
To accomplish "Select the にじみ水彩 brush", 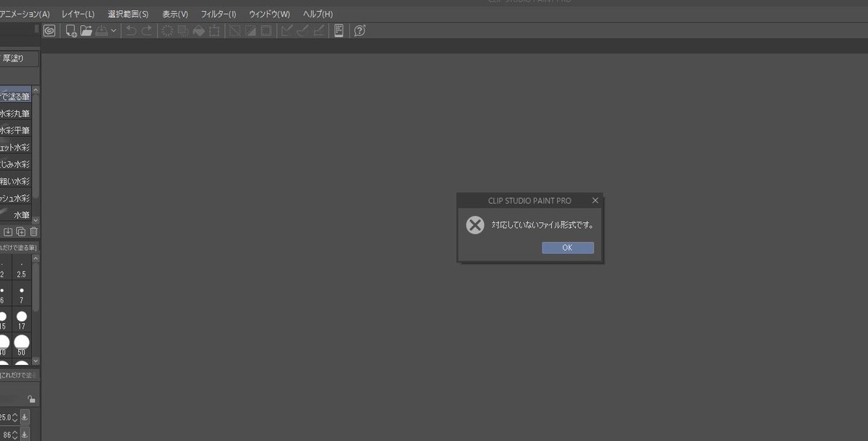I will (15, 164).
